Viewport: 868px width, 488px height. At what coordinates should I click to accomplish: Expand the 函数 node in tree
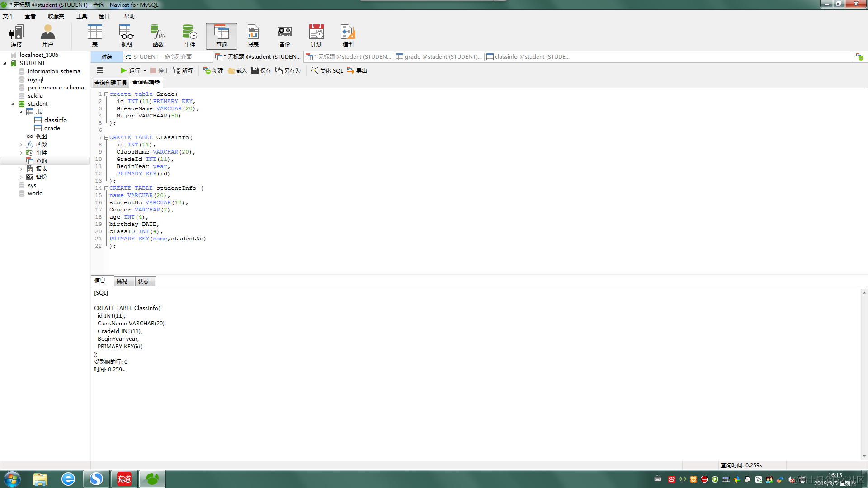pyautogui.click(x=21, y=145)
